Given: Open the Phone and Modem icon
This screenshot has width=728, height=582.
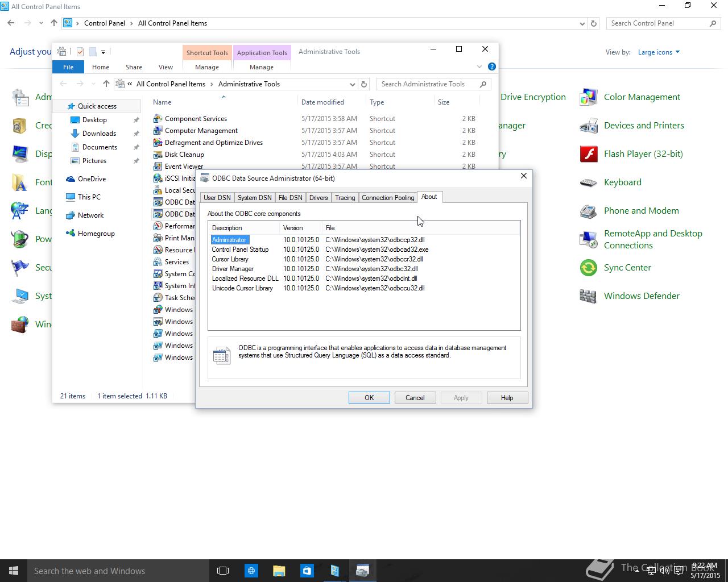Looking at the screenshot, I should coord(589,211).
